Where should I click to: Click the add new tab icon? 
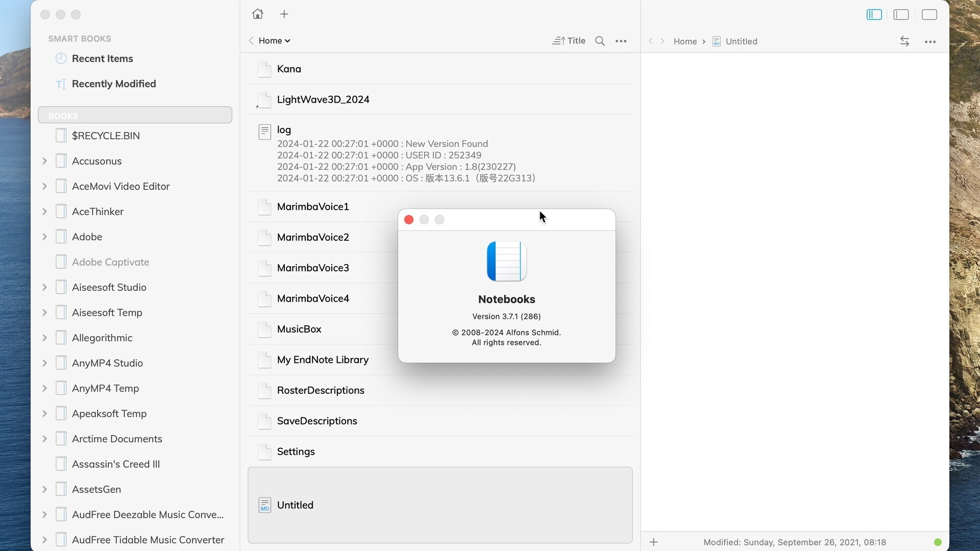283,14
